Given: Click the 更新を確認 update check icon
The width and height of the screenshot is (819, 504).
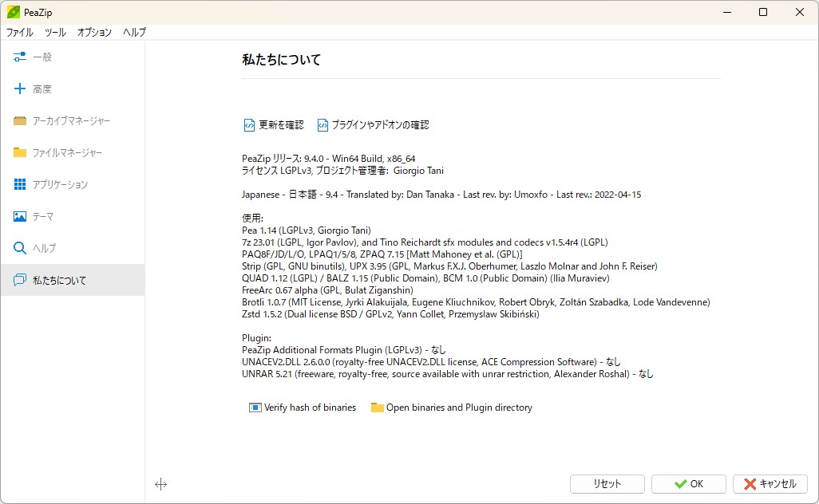Looking at the screenshot, I should tap(251, 124).
